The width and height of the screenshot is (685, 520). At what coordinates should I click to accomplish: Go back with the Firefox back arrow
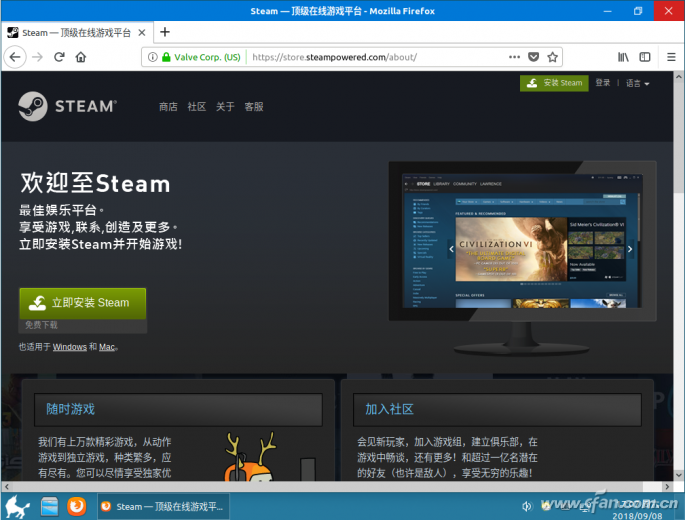tap(15, 57)
